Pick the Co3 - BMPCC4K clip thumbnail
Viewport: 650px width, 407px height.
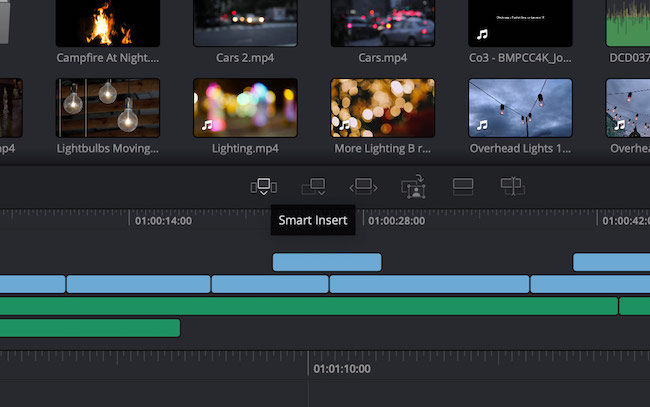pos(520,22)
